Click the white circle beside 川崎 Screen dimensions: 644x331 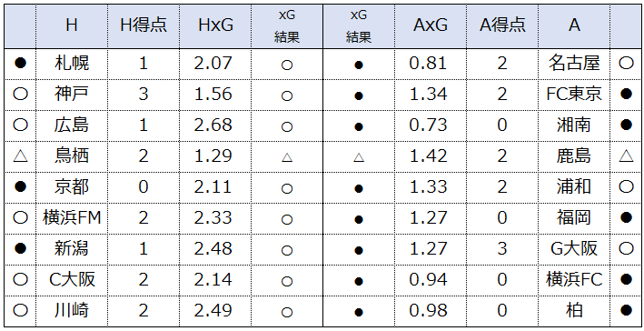20,310
